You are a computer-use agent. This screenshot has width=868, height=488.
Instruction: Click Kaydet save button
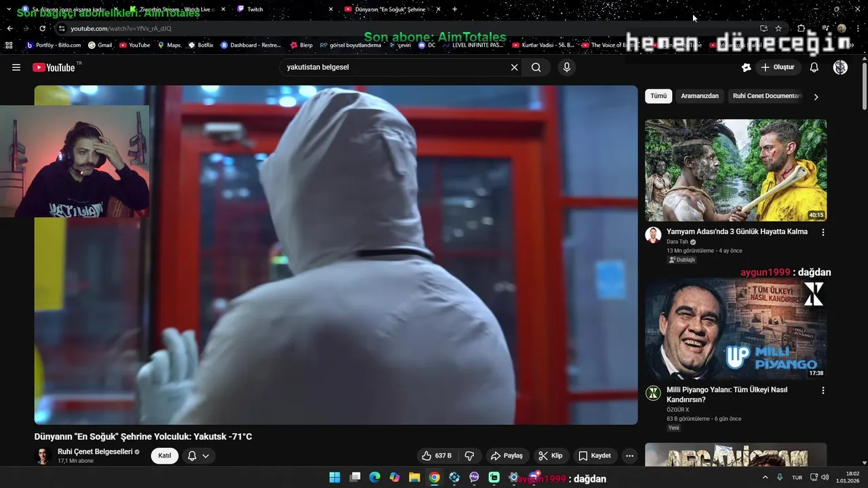click(x=595, y=455)
